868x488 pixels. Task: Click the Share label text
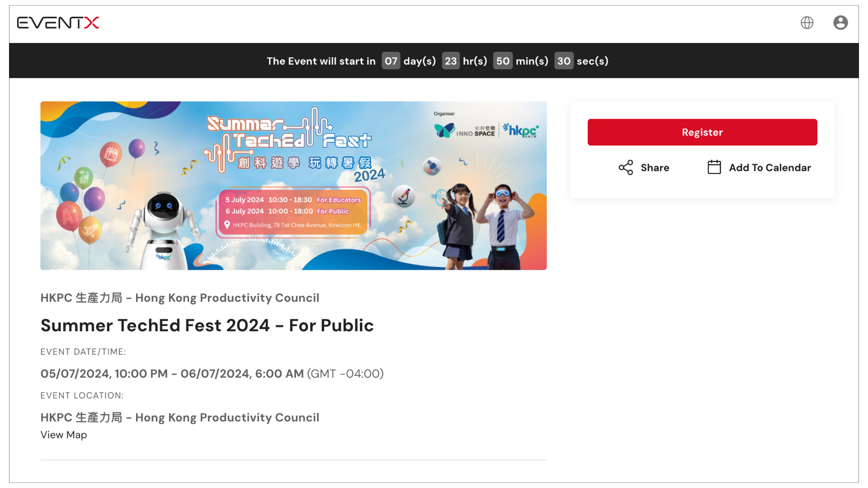pyautogui.click(x=655, y=168)
